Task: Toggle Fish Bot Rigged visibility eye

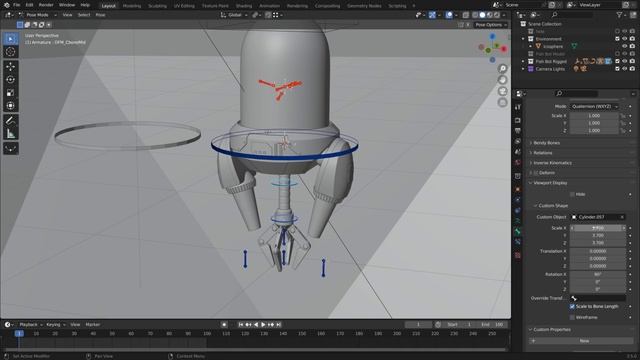Action: click(x=624, y=61)
